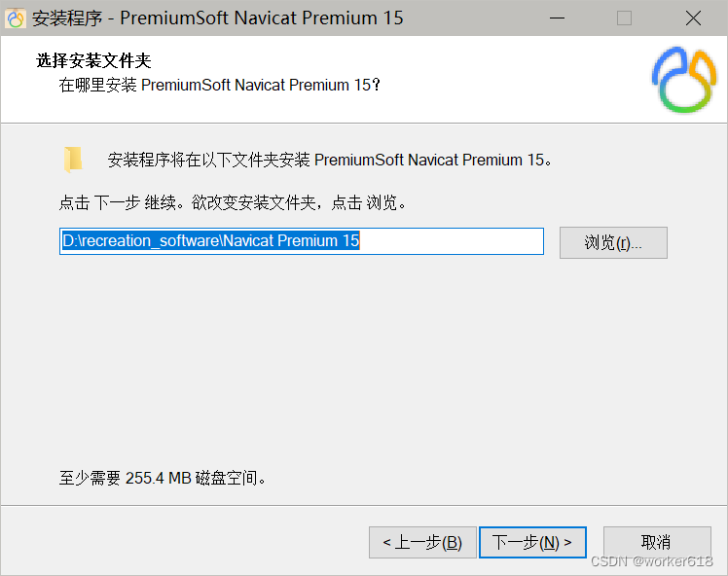Click the Navicat logo in header

tap(684, 80)
